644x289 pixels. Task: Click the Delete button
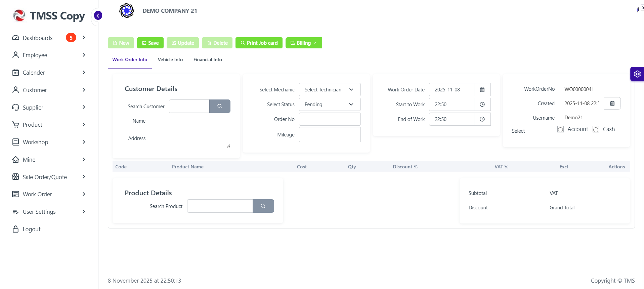pos(217,43)
